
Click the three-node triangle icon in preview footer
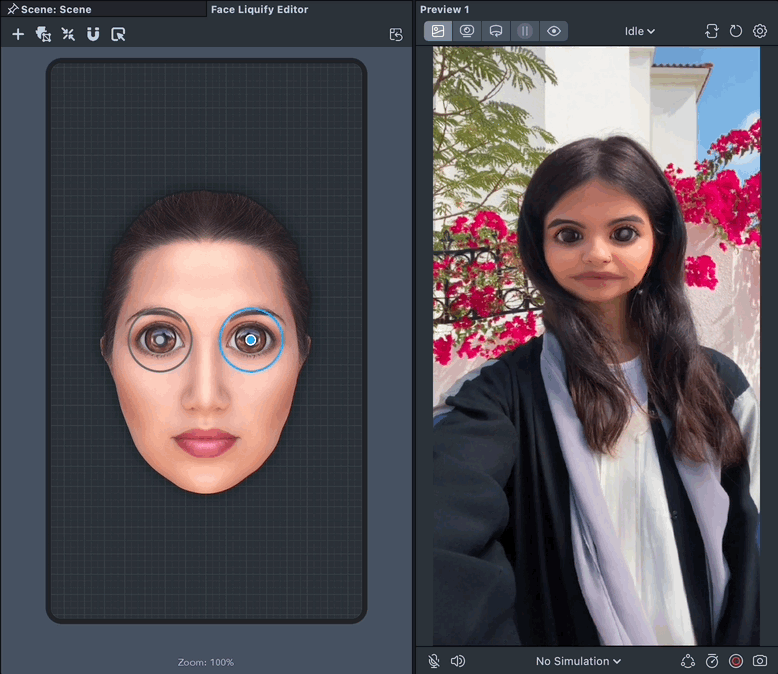pyautogui.click(x=688, y=661)
